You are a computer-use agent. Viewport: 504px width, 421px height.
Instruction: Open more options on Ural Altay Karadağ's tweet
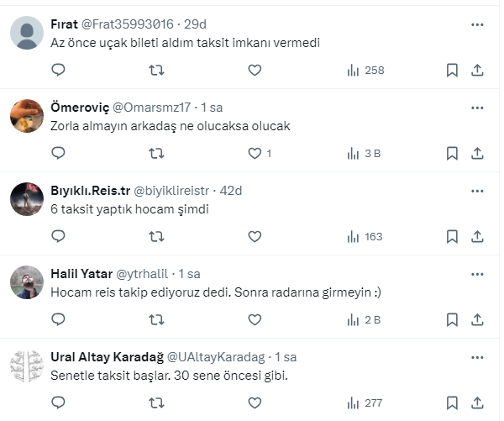[477, 357]
